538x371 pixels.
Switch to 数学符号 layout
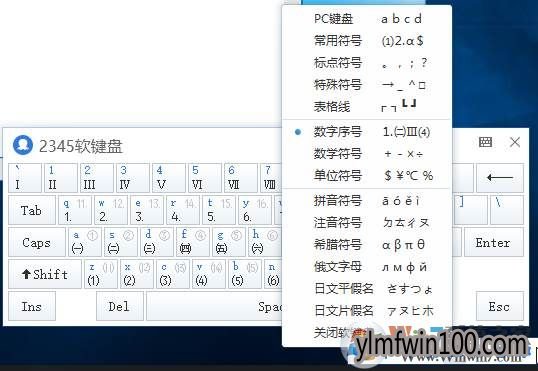[366, 154]
